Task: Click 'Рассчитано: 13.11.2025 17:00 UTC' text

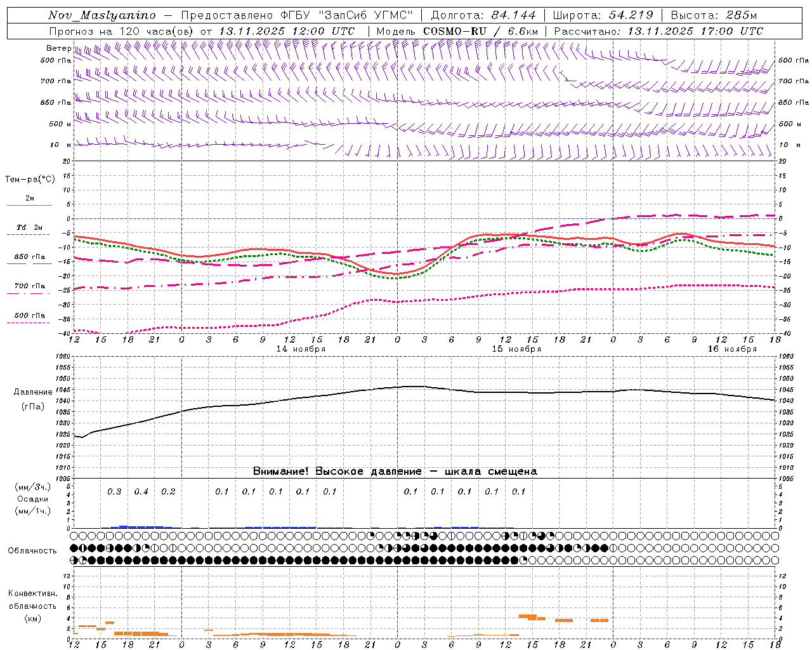Action: 658,31
